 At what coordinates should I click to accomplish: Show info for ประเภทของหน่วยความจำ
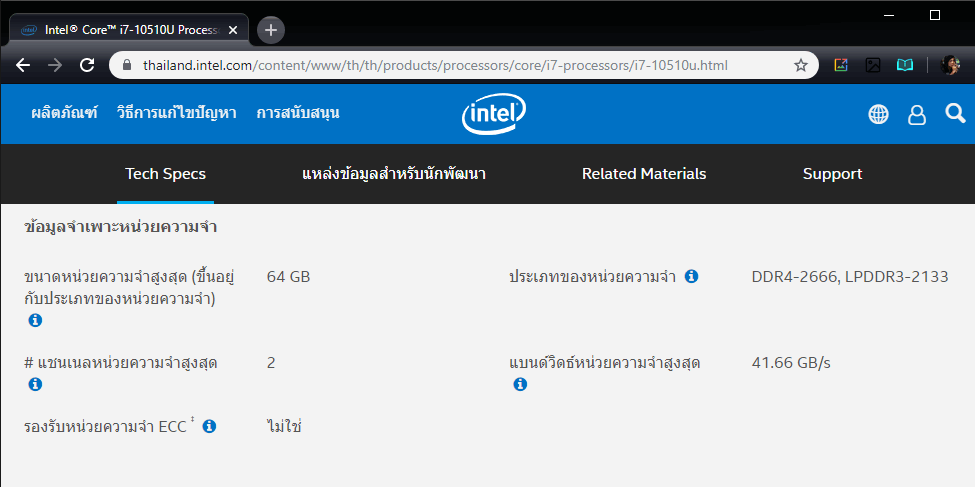(691, 276)
